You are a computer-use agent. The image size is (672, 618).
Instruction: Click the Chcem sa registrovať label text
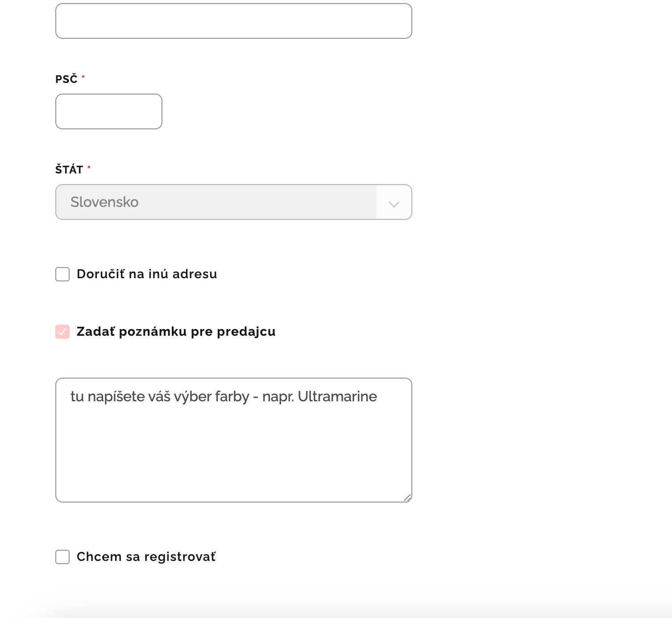[x=146, y=557]
